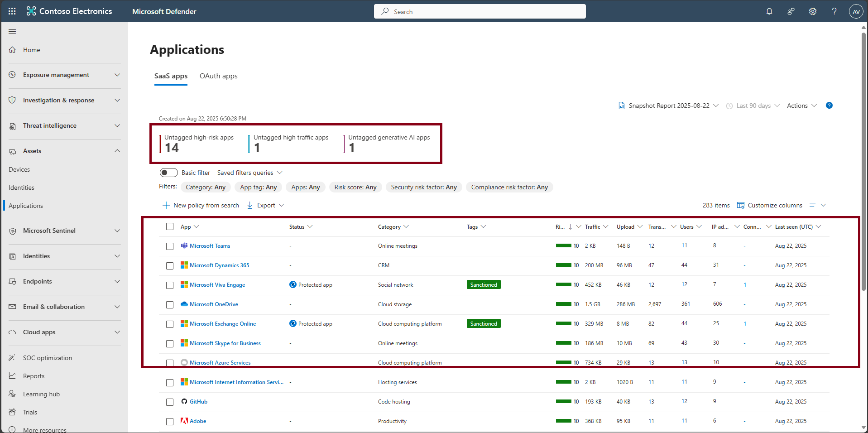Check the Microsoft Viva Engage row checkbox
This screenshot has width=868, height=433.
point(170,285)
